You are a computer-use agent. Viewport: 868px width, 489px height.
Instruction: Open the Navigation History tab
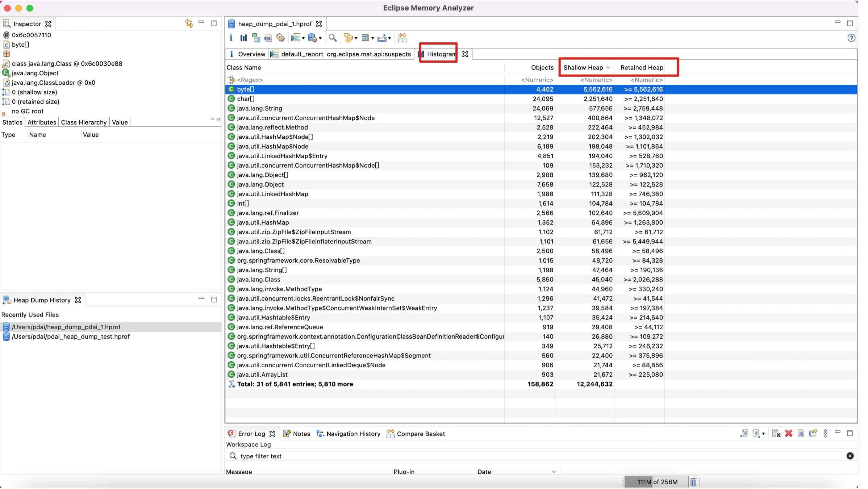[x=352, y=434]
